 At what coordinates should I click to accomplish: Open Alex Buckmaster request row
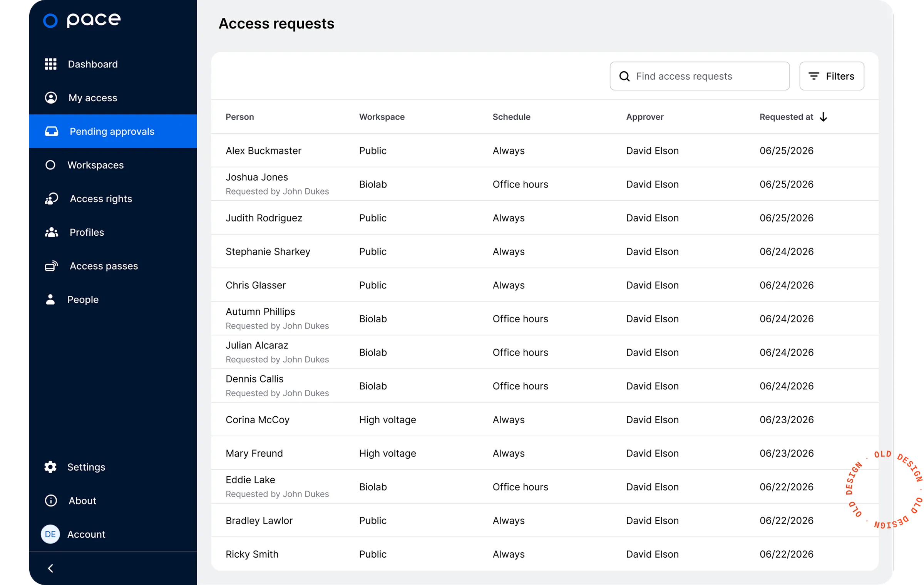pyautogui.click(x=545, y=150)
